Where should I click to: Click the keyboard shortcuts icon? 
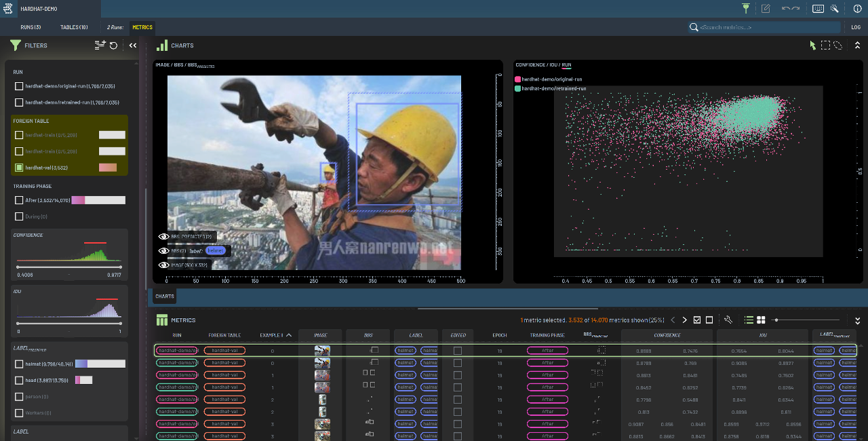pos(818,9)
